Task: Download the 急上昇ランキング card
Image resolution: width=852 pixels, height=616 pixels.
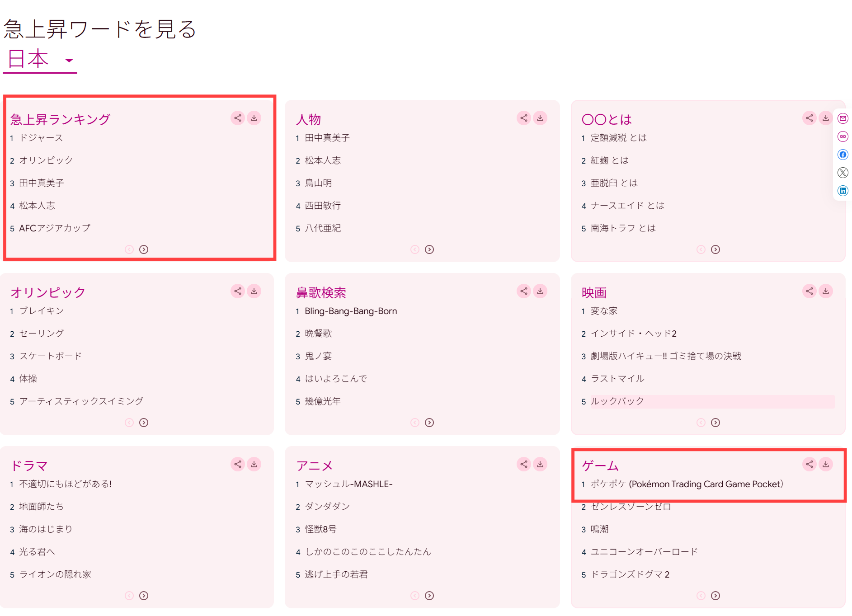Action: click(254, 118)
